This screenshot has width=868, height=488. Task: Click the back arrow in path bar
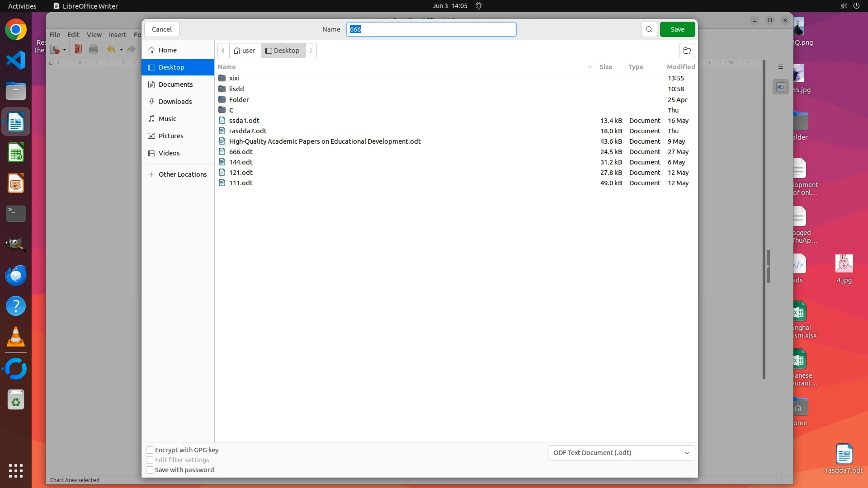(223, 51)
